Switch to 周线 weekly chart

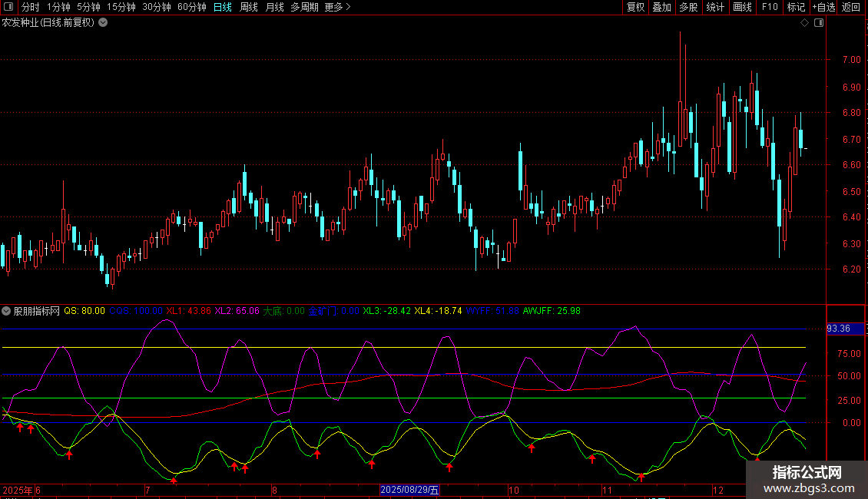(249, 8)
